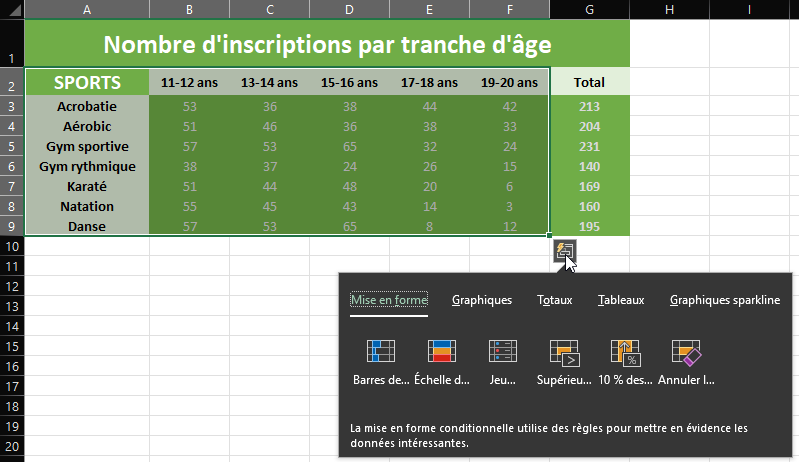This screenshot has height=462, width=799.
Task: Apply the 10 % des valeurs formatting
Action: tap(625, 360)
